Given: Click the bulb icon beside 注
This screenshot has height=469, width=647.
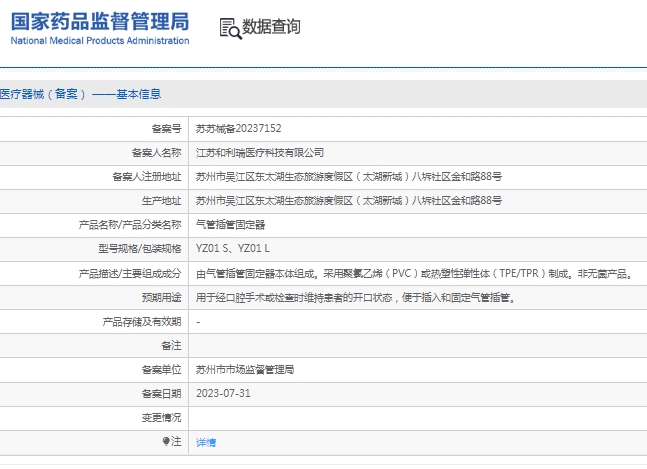Looking at the screenshot, I should pyautogui.click(x=166, y=441).
